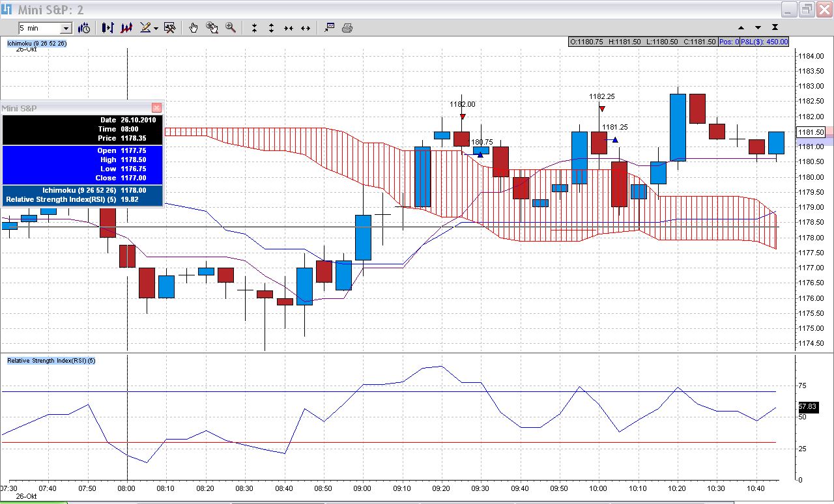Expand chart horizontally with outward arrows
Viewport: 834px width, 504px height.
point(306,28)
